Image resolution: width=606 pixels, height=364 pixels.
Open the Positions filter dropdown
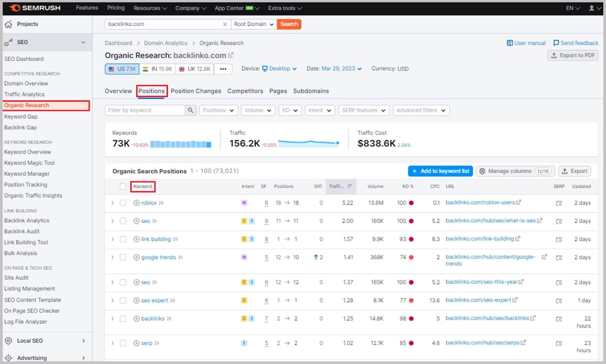click(x=219, y=110)
